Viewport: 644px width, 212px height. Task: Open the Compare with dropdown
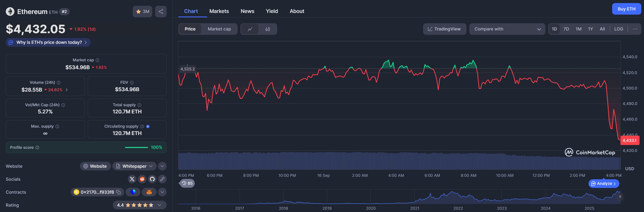pos(507,29)
